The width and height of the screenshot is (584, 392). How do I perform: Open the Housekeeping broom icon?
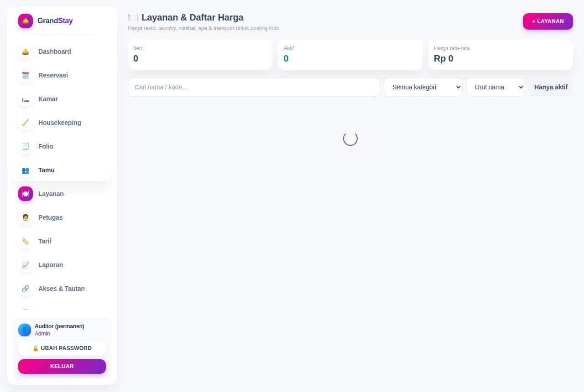click(26, 123)
